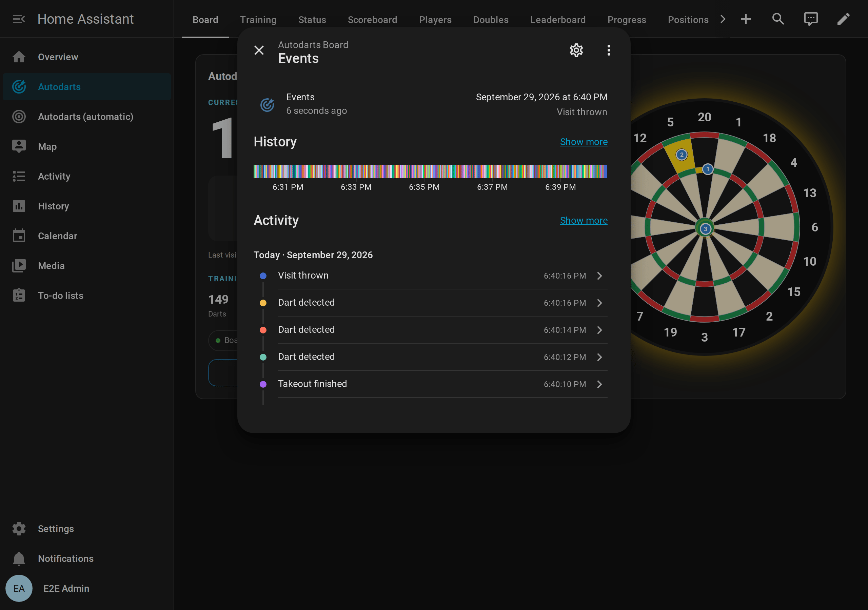
Task: Add a new dashboard view
Action: point(746,19)
